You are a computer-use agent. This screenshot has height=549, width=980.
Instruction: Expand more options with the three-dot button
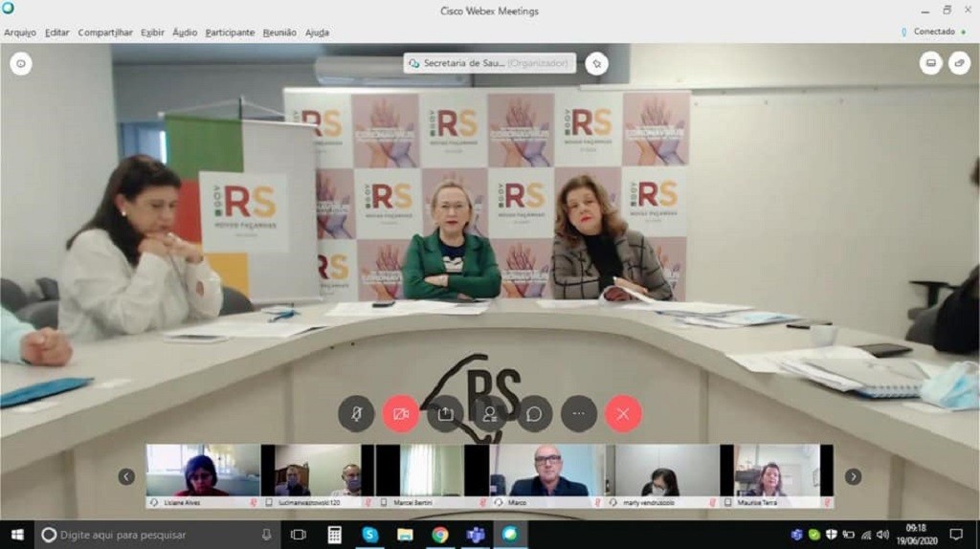tap(579, 414)
